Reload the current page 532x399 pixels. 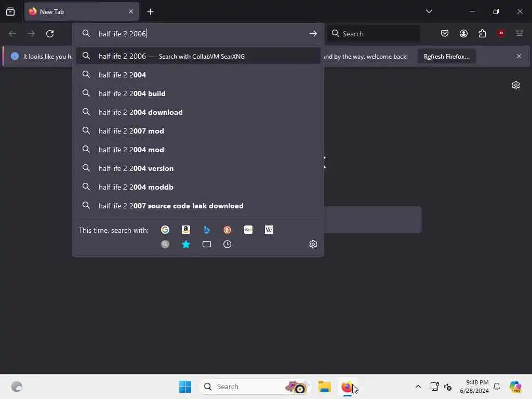(x=50, y=34)
